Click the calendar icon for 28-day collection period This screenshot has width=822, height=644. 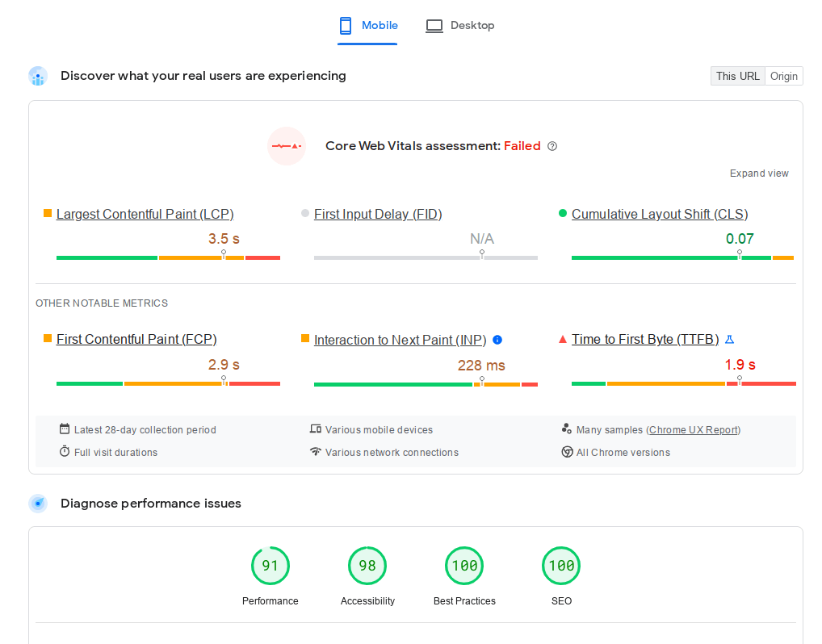pos(65,429)
